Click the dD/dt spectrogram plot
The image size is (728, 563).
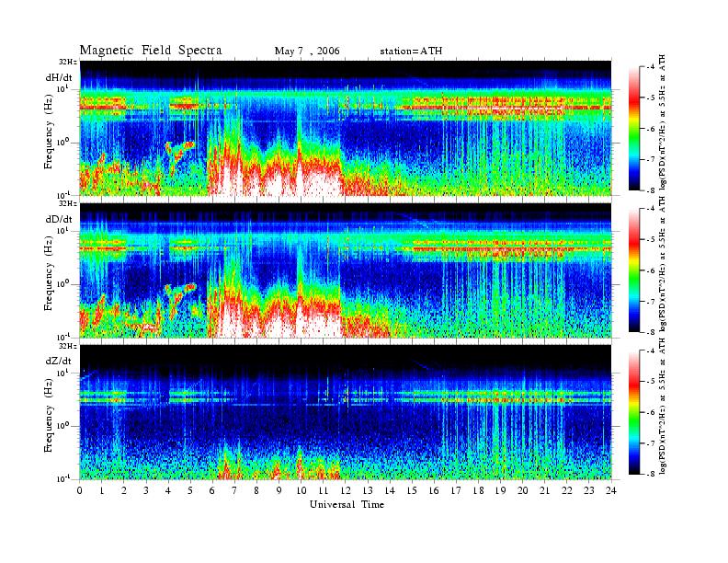pyautogui.click(x=346, y=270)
